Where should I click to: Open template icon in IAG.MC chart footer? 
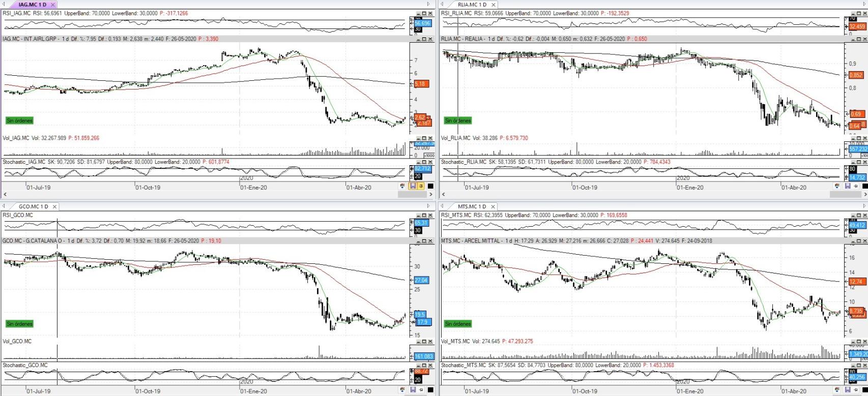[402, 186]
